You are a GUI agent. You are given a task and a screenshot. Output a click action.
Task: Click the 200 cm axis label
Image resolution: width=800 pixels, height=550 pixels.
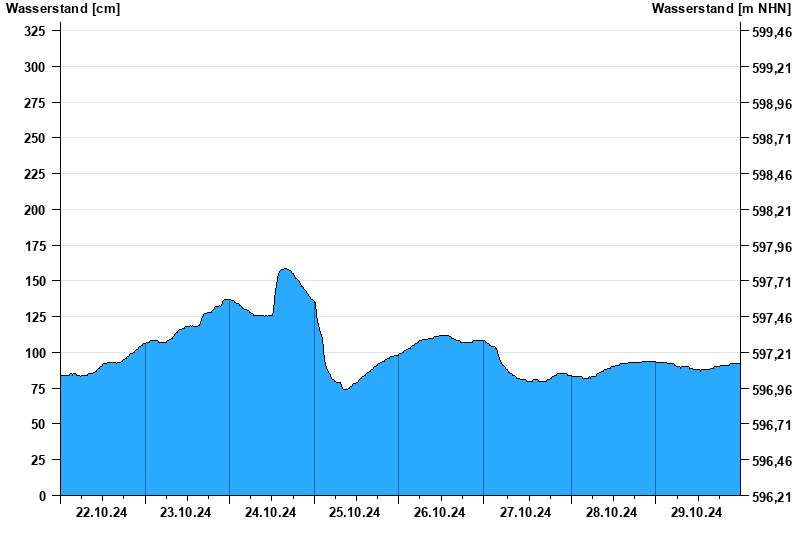pyautogui.click(x=35, y=210)
